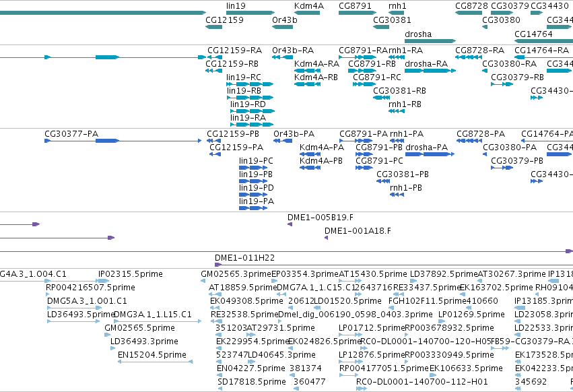The height and width of the screenshot is (392, 573).
Task: Select the lin19 gene feature
Action: (x=250, y=13)
